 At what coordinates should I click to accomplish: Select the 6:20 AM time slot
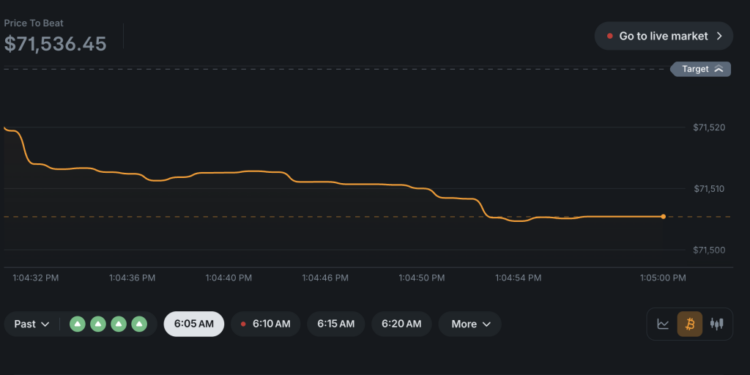pos(401,324)
